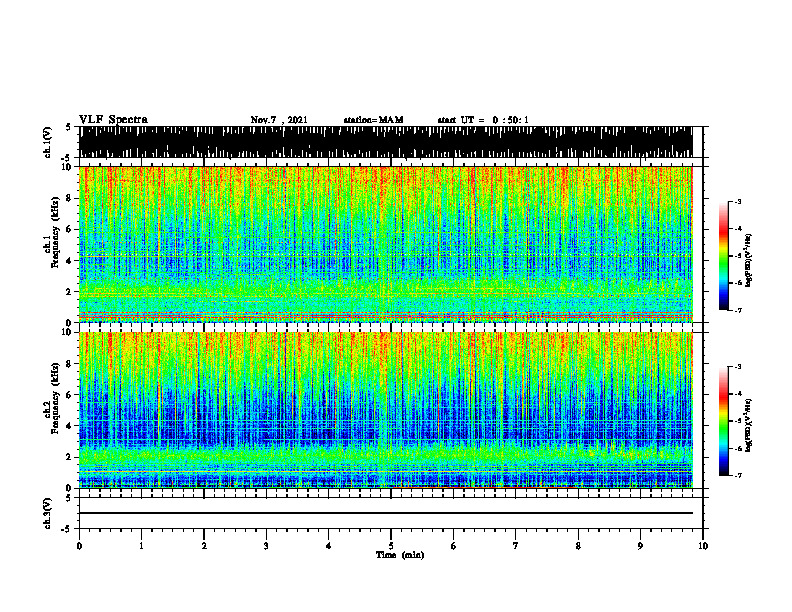Click the time axis tick label 9
Viewport: 792px width, 612px height.
tap(640, 546)
